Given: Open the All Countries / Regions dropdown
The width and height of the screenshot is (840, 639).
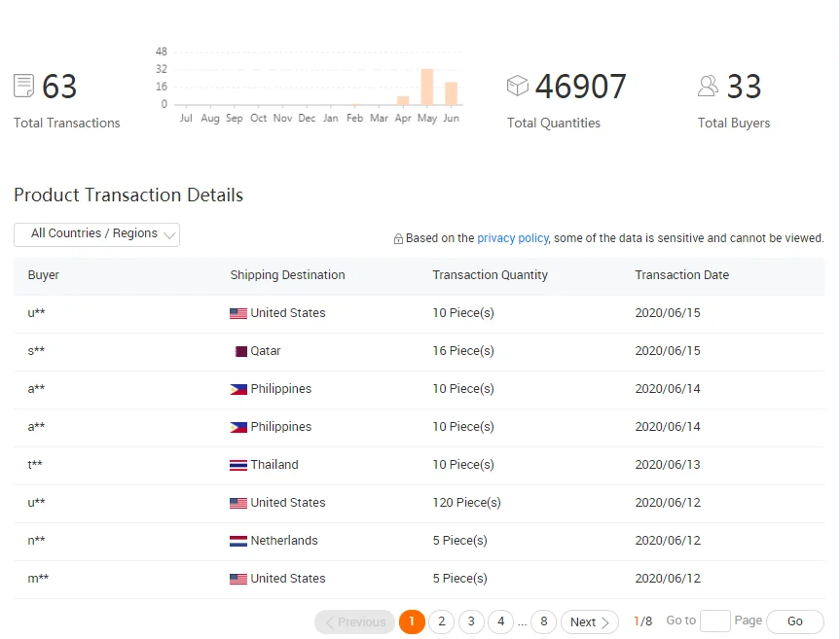Looking at the screenshot, I should [x=97, y=235].
